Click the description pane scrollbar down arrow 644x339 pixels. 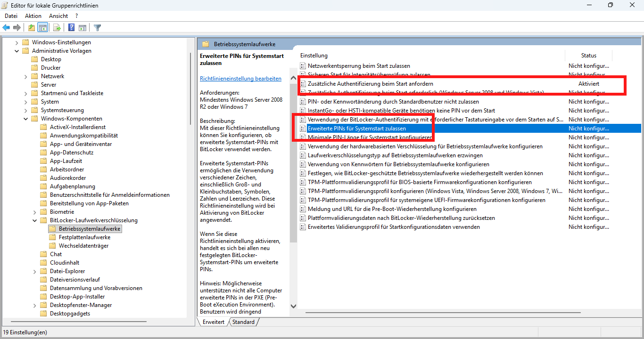click(x=293, y=306)
